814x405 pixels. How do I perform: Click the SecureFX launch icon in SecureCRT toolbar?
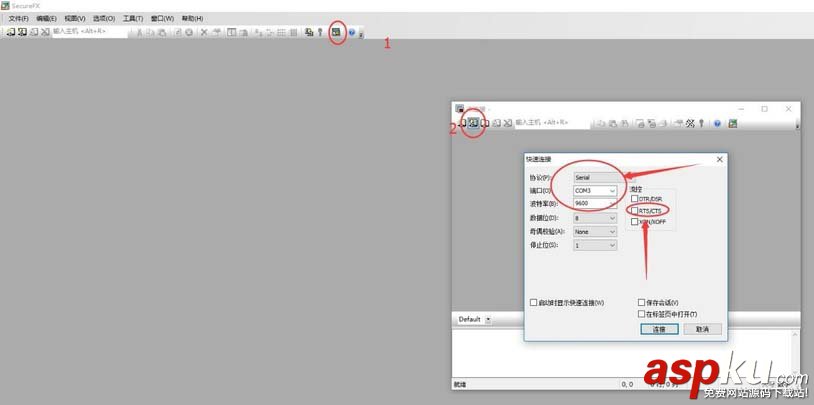tap(732, 123)
